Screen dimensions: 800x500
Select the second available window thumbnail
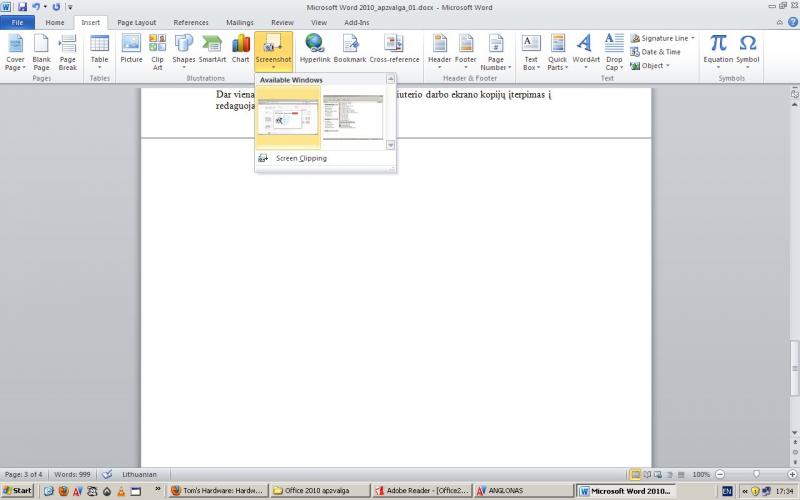(x=353, y=117)
